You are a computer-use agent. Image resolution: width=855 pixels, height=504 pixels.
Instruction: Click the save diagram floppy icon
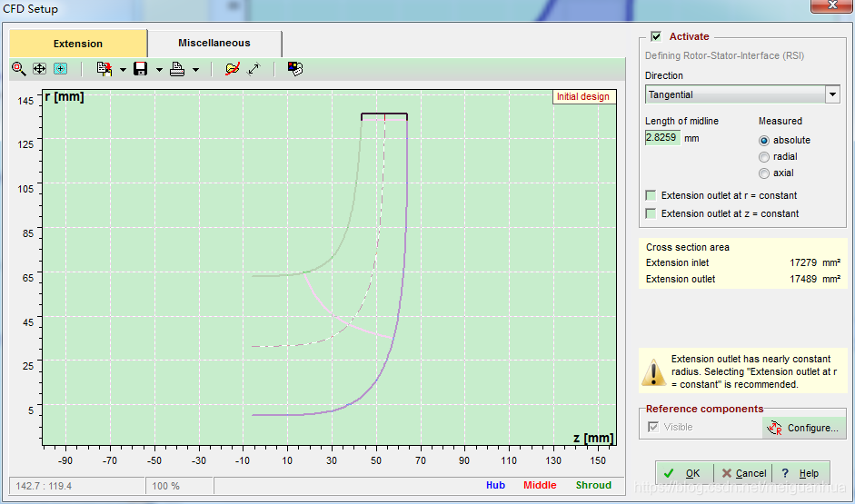(x=141, y=69)
